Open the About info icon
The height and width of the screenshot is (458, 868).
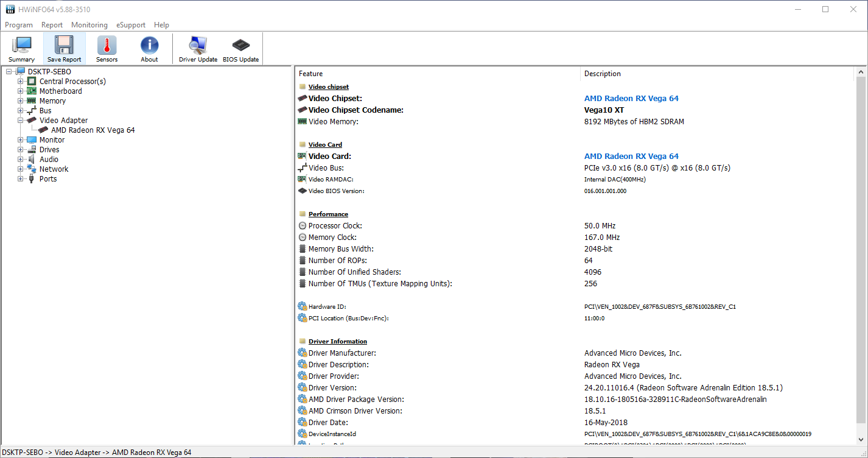pos(149,49)
